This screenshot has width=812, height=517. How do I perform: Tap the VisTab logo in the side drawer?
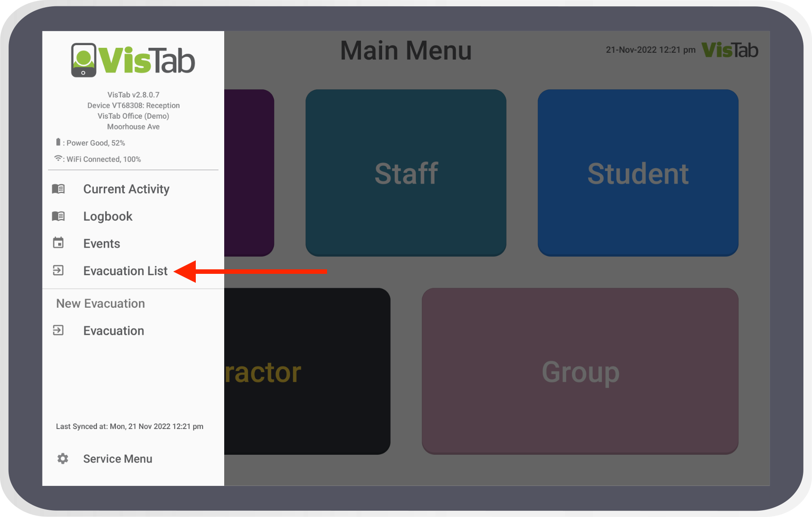(x=133, y=60)
